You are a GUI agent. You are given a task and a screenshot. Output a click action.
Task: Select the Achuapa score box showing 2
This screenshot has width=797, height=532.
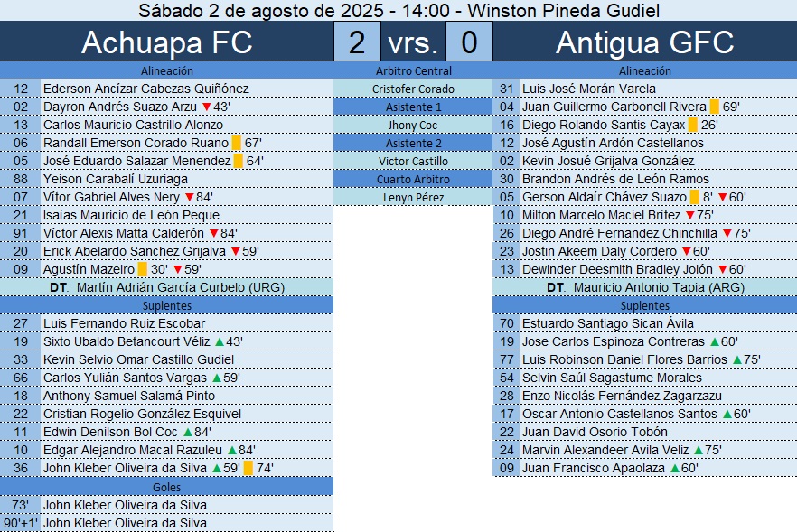click(x=356, y=42)
